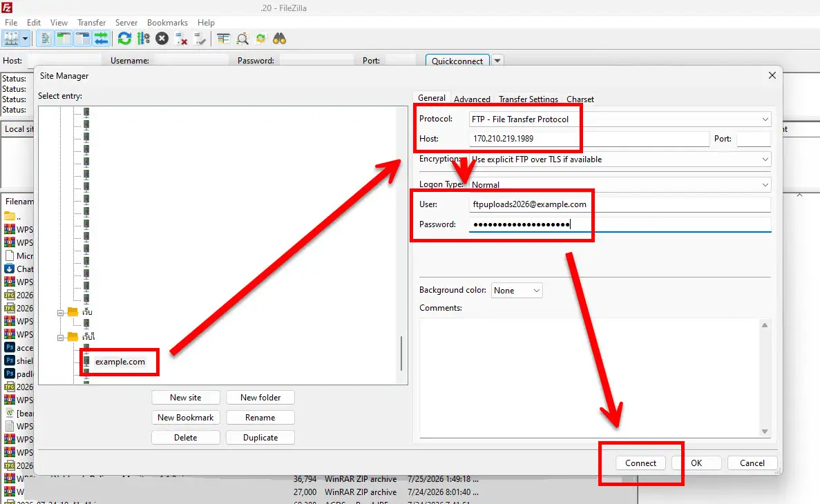Click the OK button

coord(696,463)
